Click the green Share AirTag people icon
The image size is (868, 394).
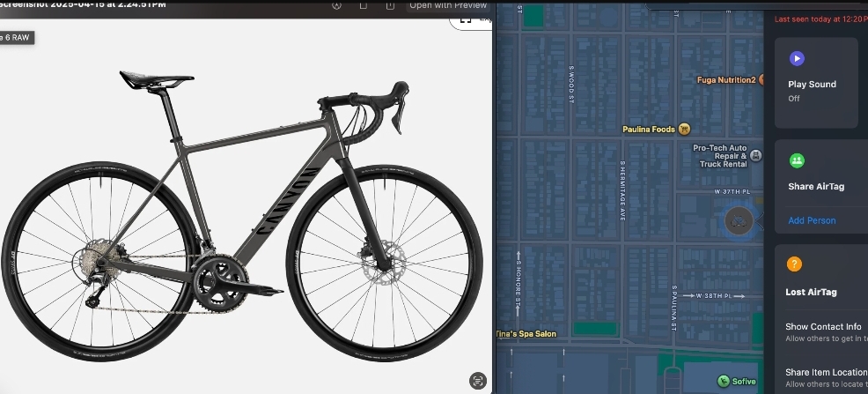(797, 160)
